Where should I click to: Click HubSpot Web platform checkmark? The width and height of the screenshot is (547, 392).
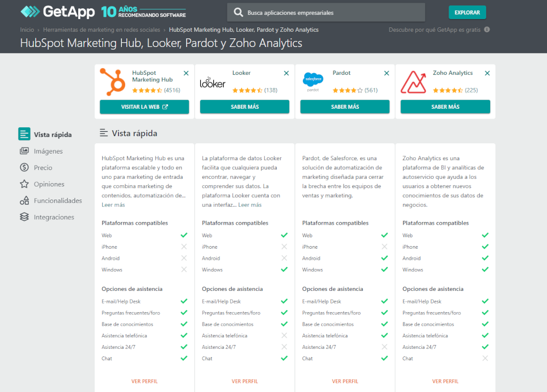coord(184,235)
